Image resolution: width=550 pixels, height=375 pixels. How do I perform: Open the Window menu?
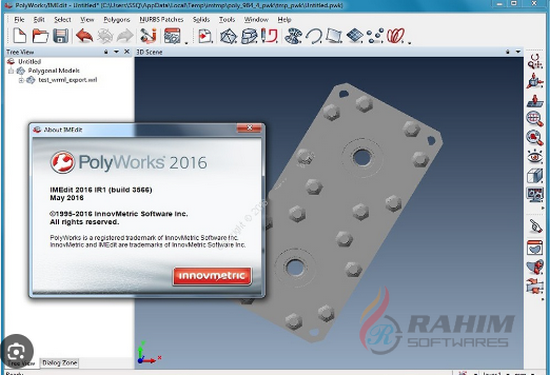tap(256, 20)
